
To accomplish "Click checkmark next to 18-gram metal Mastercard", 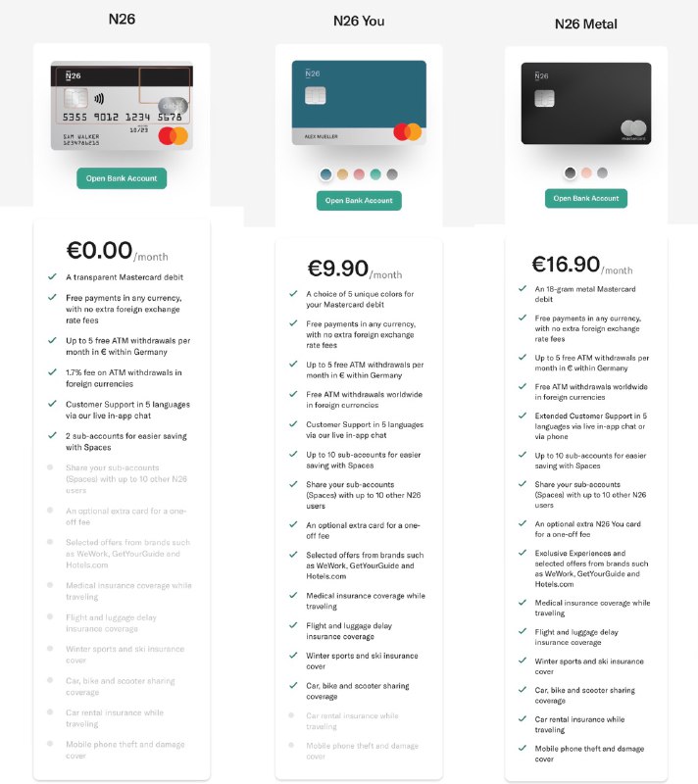I will [x=523, y=288].
